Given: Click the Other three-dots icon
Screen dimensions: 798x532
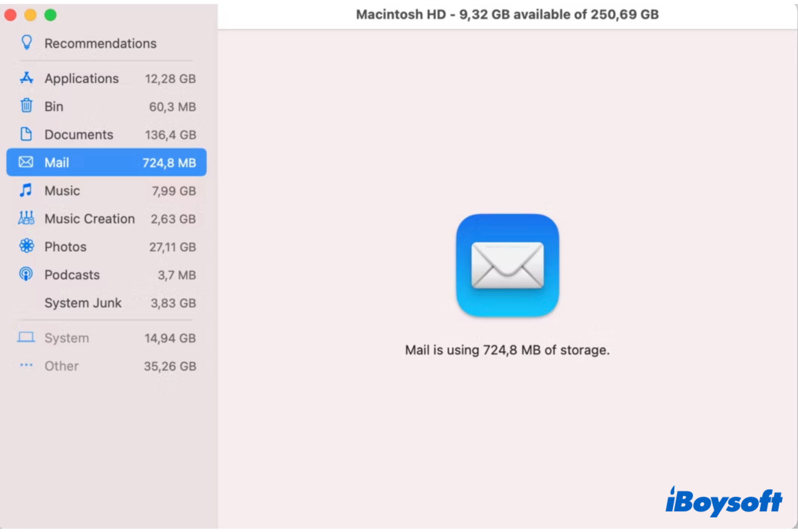Looking at the screenshot, I should point(26,365).
